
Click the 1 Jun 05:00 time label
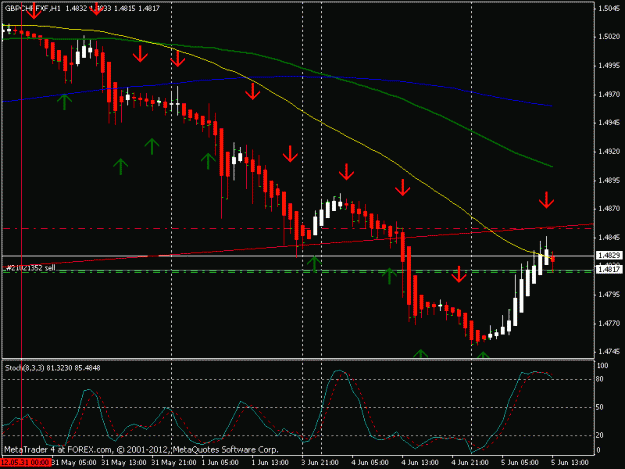point(220,463)
